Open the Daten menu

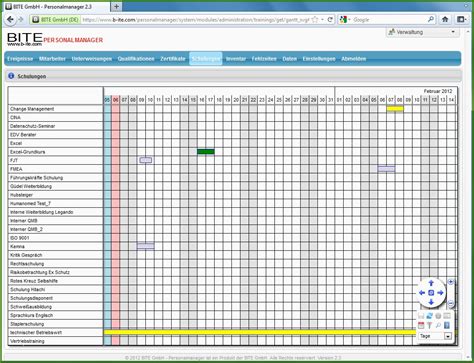pos(289,59)
